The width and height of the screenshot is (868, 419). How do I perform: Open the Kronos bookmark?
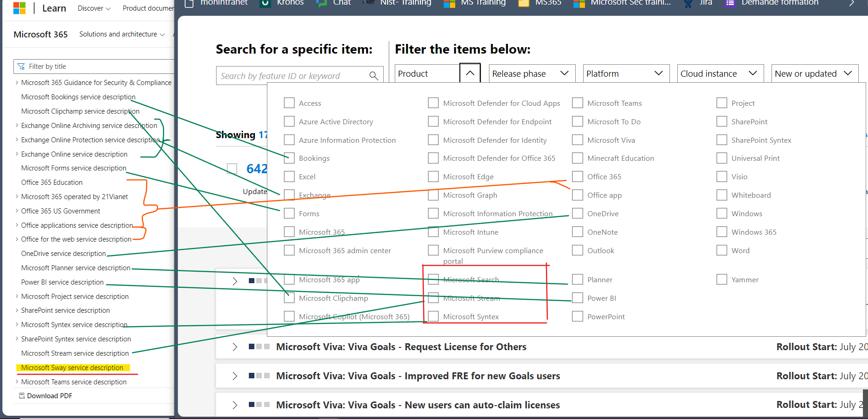pyautogui.click(x=282, y=3)
